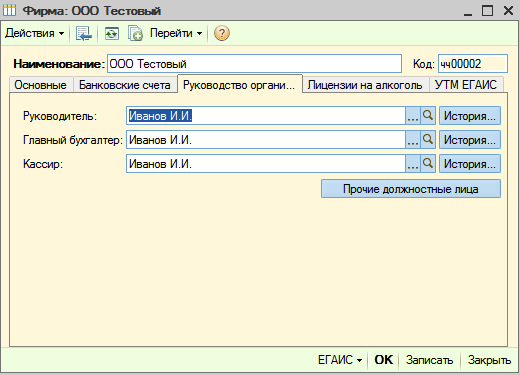The image size is (520, 375).
Task: Click magnifier icon in Кассир row
Action: (428, 164)
